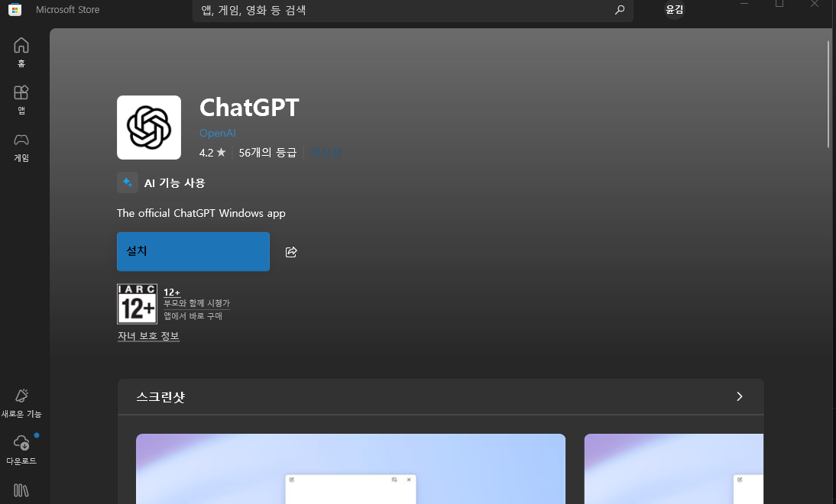Click the AI features label
Viewport: 836px width, 504px height.
click(174, 183)
